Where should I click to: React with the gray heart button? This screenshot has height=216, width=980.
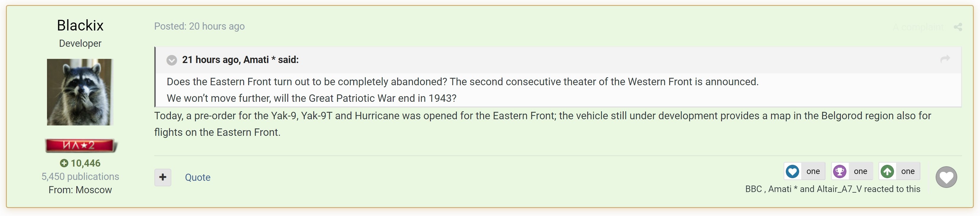click(946, 177)
